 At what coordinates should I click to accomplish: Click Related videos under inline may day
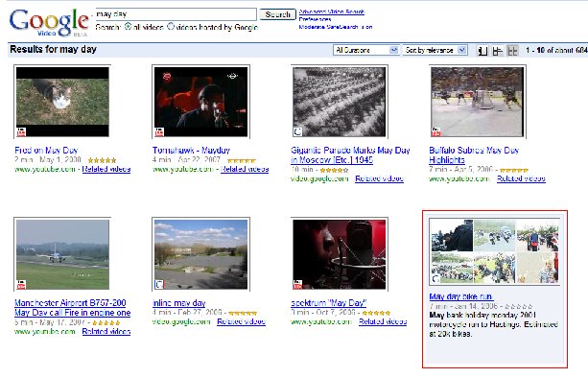tap(241, 321)
